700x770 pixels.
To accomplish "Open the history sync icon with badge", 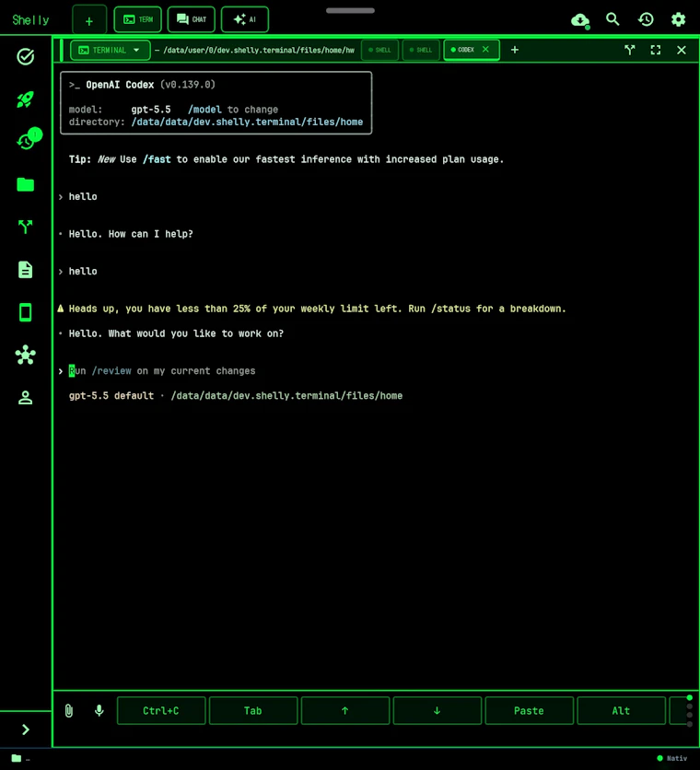I will coord(28,139).
